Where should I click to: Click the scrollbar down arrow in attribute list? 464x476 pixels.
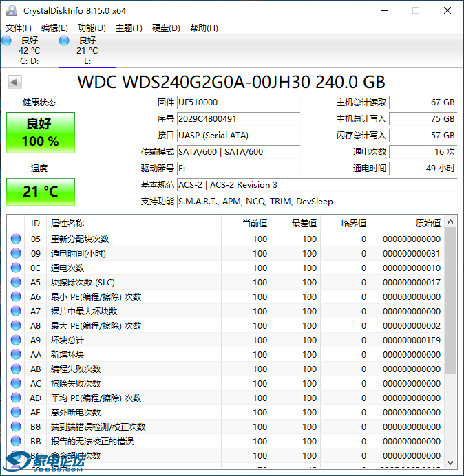tap(451, 463)
